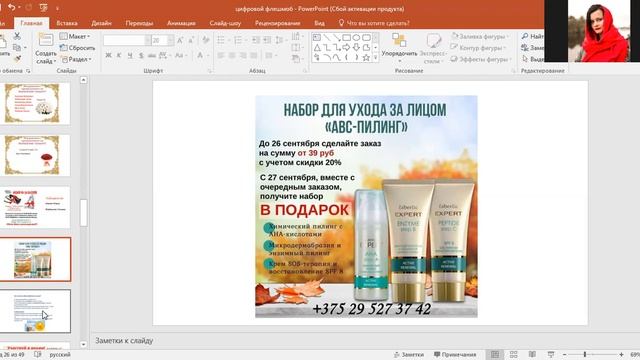Open the Рецензирование tab
The height and width of the screenshot is (360, 640).
tap(278, 23)
